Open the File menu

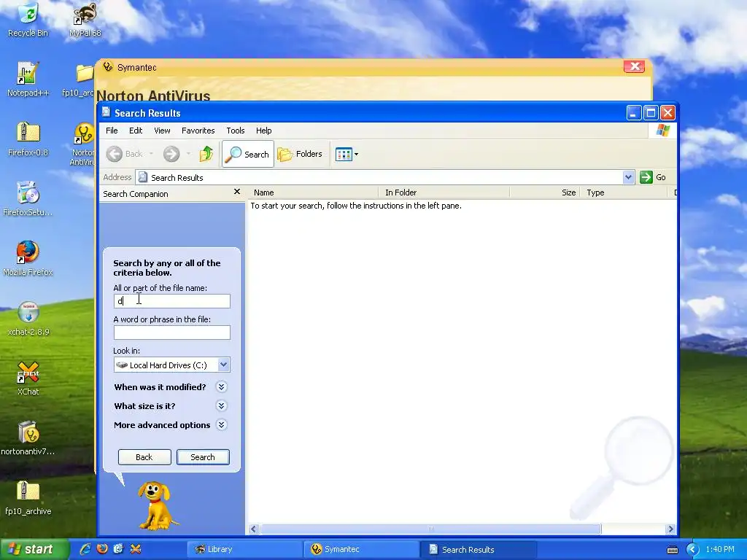112,131
